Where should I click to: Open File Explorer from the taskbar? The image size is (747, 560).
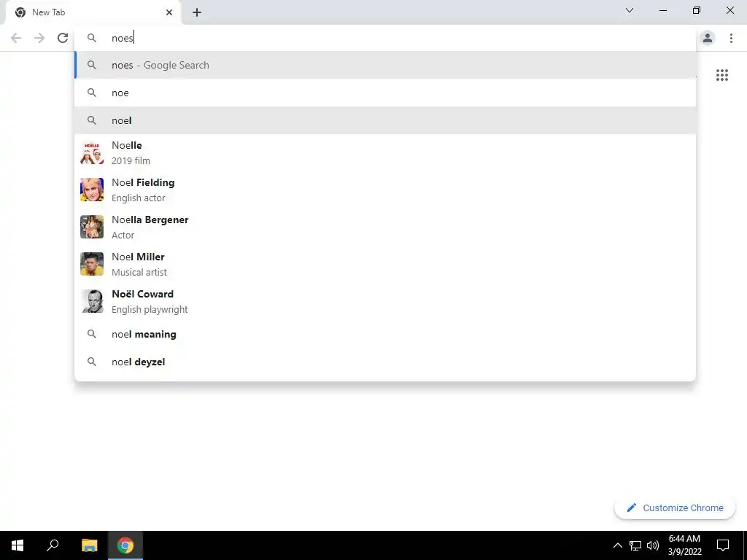coord(89,545)
